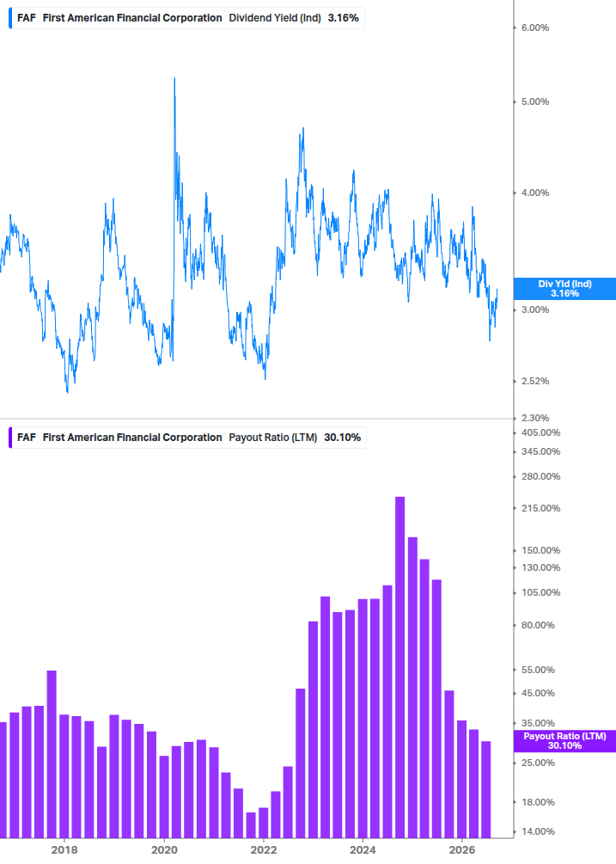
Task: Click the 2.30% yield axis label
Action: 535,418
